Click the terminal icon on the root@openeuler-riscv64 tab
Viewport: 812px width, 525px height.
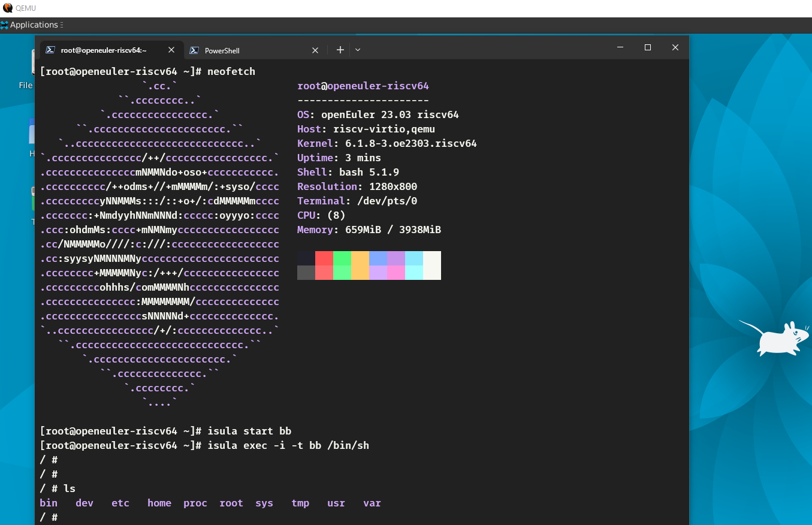tap(52, 50)
